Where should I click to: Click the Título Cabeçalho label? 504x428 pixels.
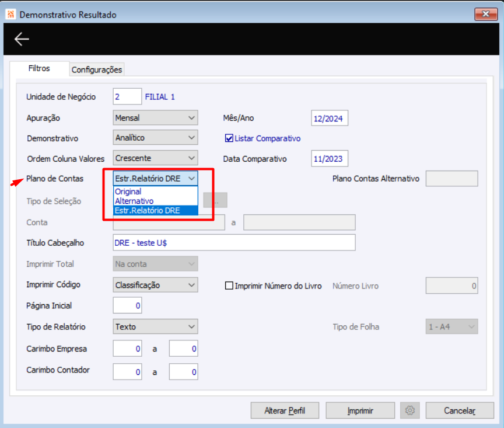(55, 243)
